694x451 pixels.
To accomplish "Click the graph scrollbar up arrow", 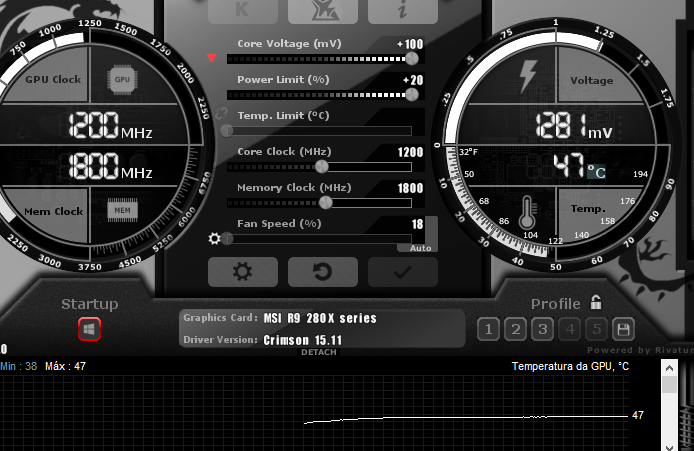I will pos(669,368).
